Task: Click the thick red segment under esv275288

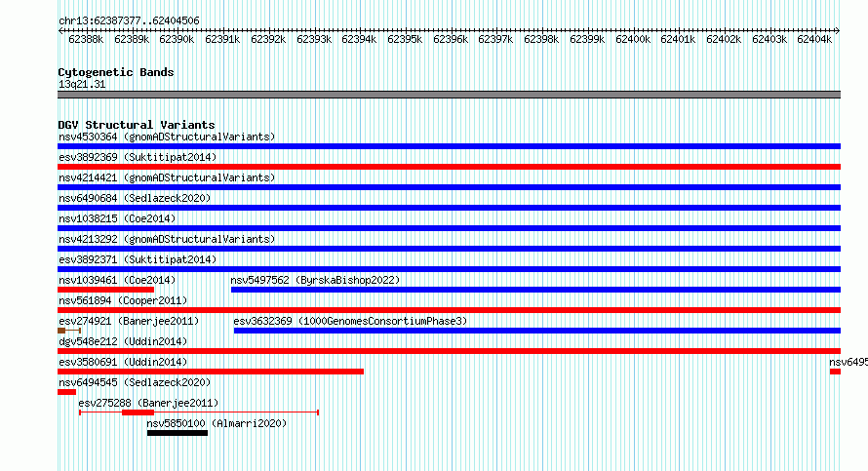Action: (x=138, y=412)
